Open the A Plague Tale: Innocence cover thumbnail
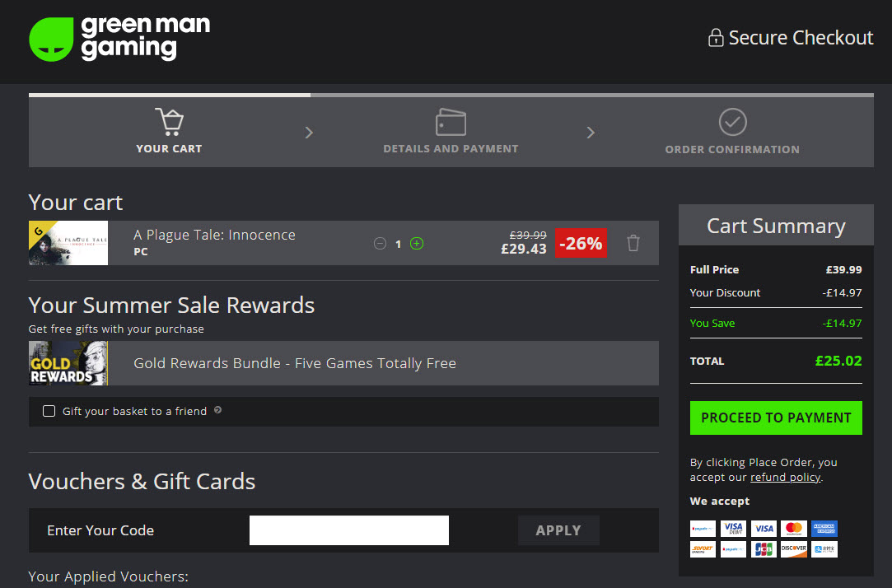Viewport: 892px width, 588px height. point(68,243)
